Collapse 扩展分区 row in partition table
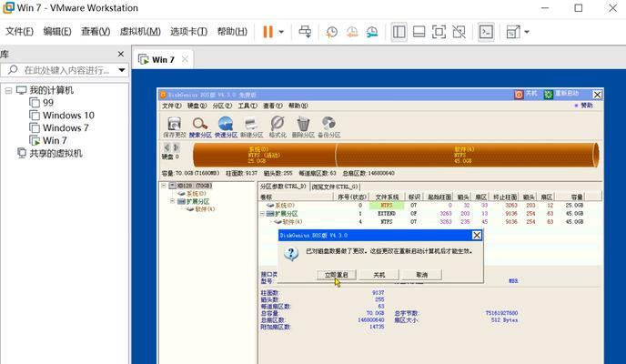The width and height of the screenshot is (626, 364). tap(262, 214)
